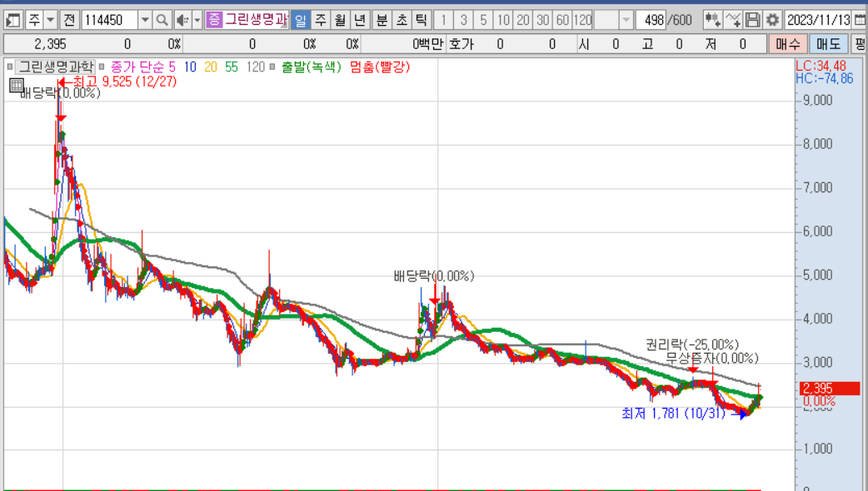The image size is (868, 491).
Task: Click the 매도 sell button
Action: [x=828, y=44]
